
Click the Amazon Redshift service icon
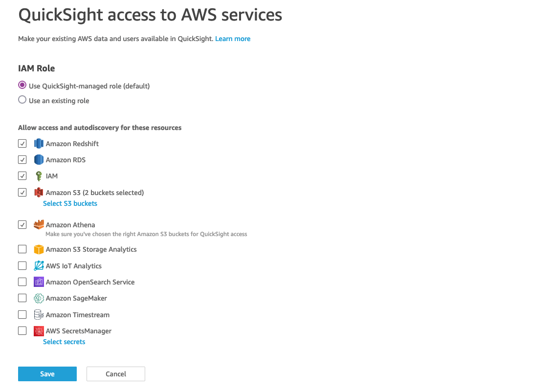click(39, 144)
